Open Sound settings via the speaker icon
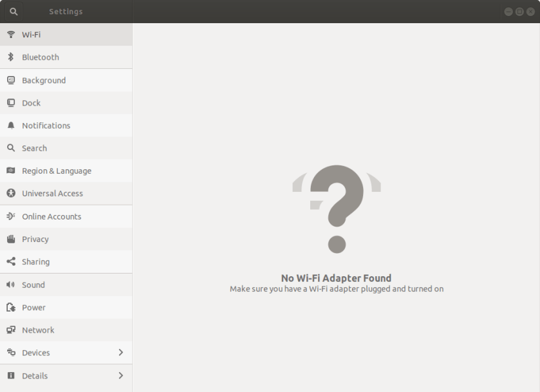540x392 pixels. click(x=10, y=285)
